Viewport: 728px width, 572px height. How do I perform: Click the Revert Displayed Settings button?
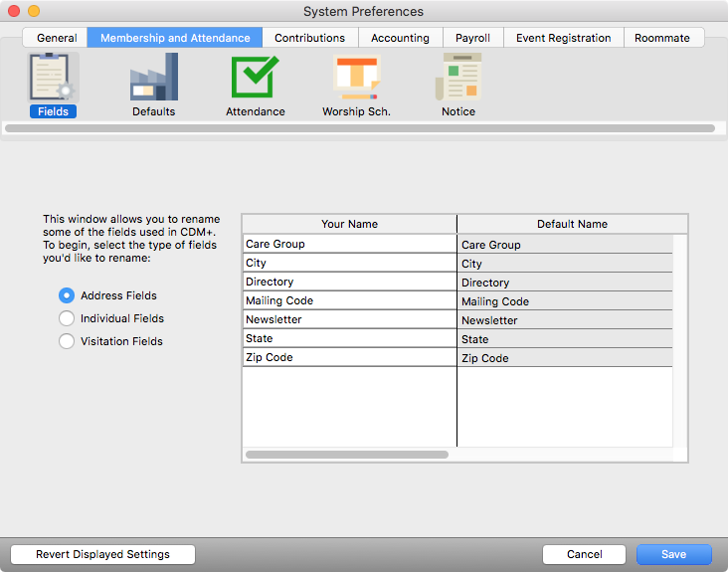(102, 554)
